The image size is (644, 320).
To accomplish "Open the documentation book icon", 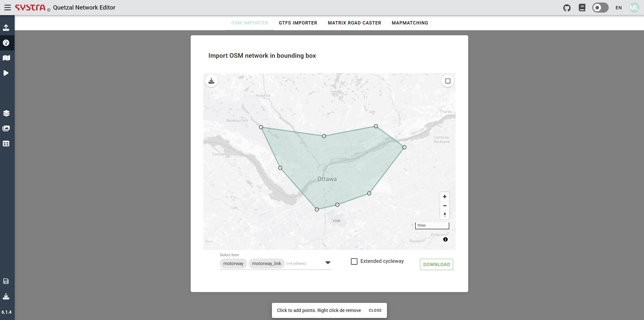I will click(x=582, y=8).
